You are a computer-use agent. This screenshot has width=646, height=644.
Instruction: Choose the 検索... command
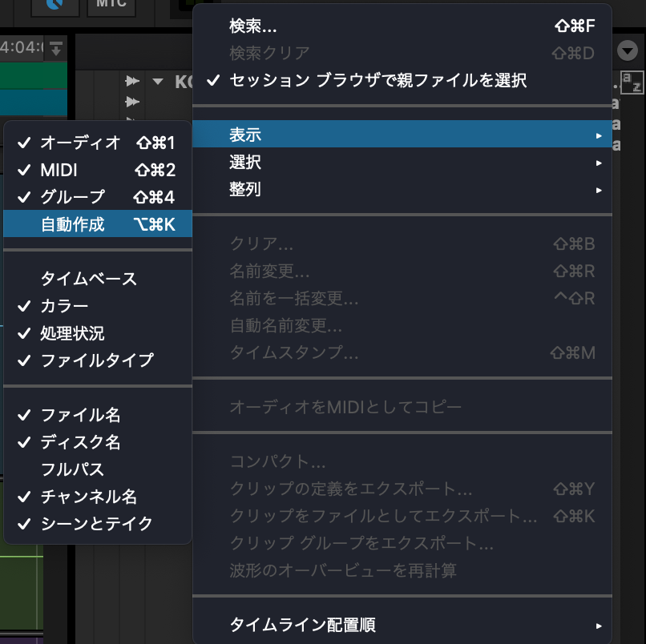[x=249, y=26]
